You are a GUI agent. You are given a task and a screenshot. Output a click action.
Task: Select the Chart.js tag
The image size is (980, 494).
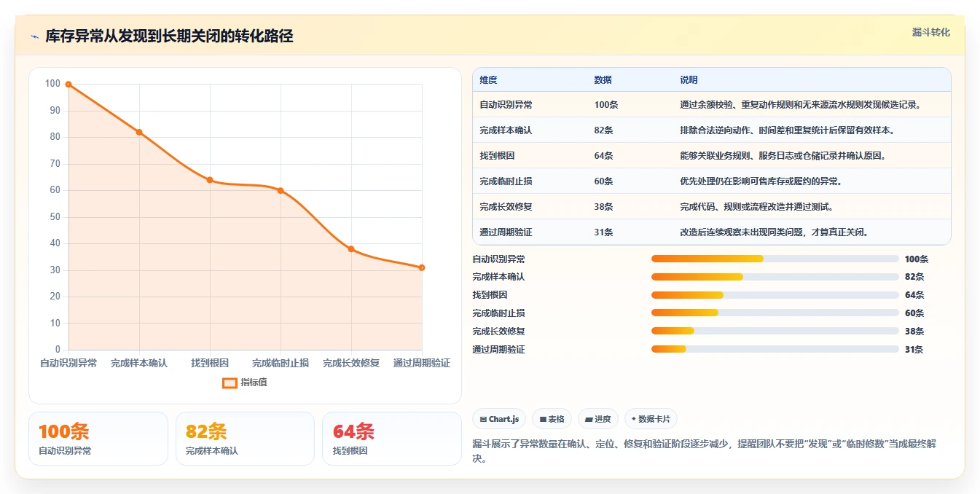coord(499,419)
